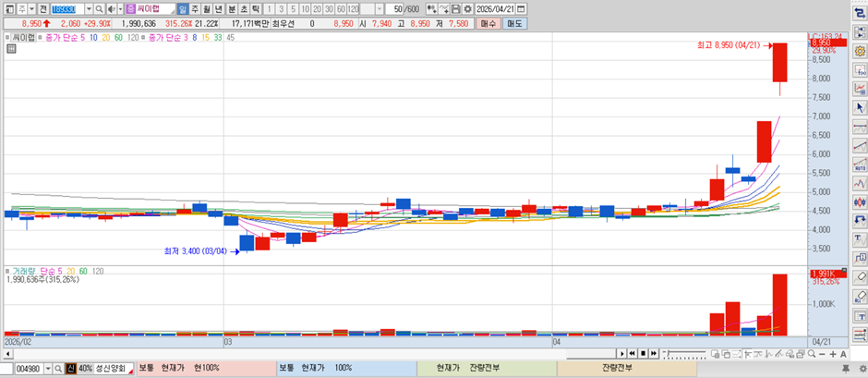
Task: Select the horizontal line drawing tool
Action: tap(860, 128)
